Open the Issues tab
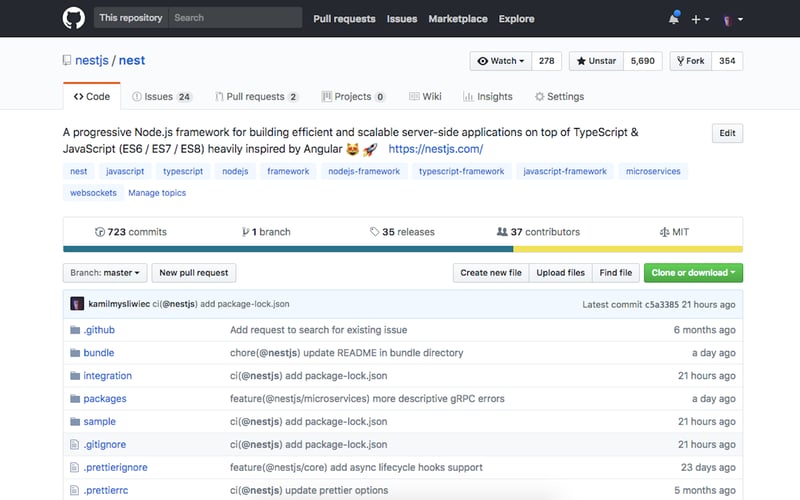 (x=162, y=96)
